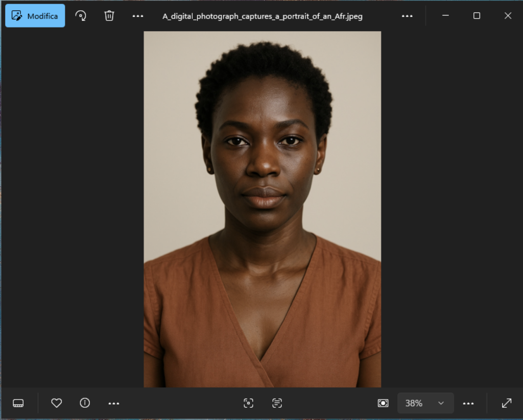Toggle fit-to-window zoom icon
Image resolution: width=523 pixels, height=420 pixels.
coord(383,403)
